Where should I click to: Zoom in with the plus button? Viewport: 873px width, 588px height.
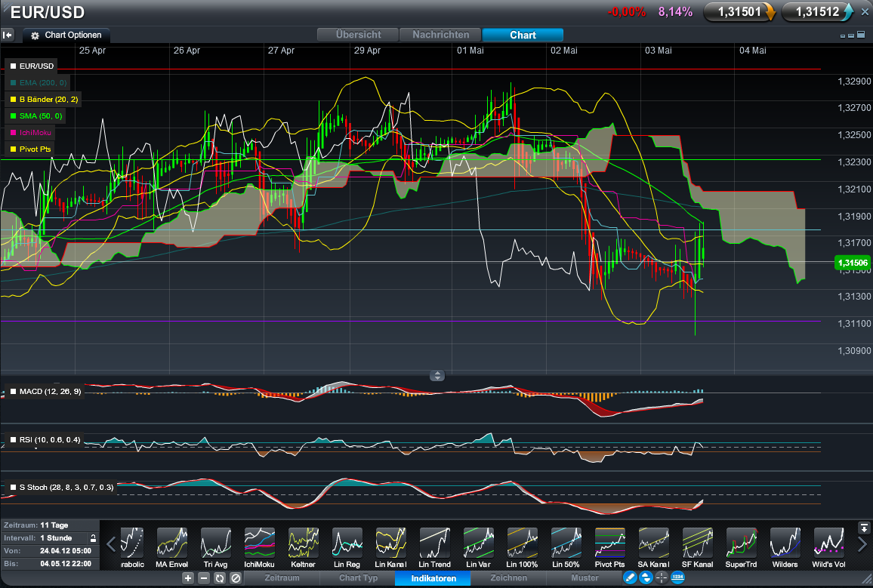tap(188, 578)
